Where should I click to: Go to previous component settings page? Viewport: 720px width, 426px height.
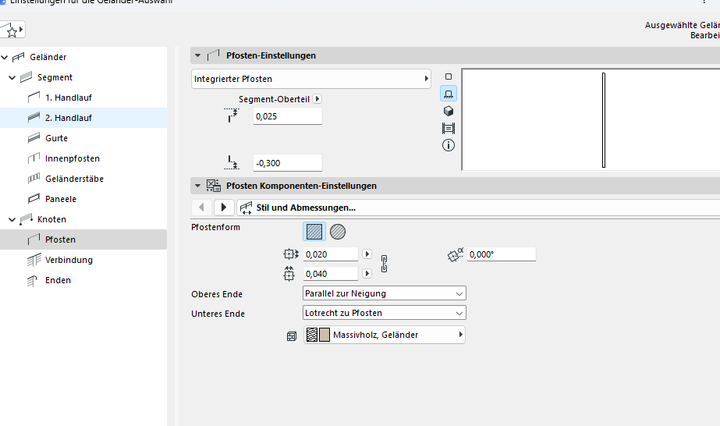(x=201, y=207)
